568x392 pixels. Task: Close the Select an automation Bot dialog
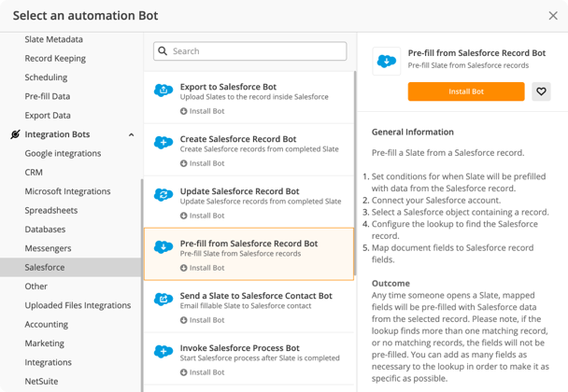tap(553, 16)
